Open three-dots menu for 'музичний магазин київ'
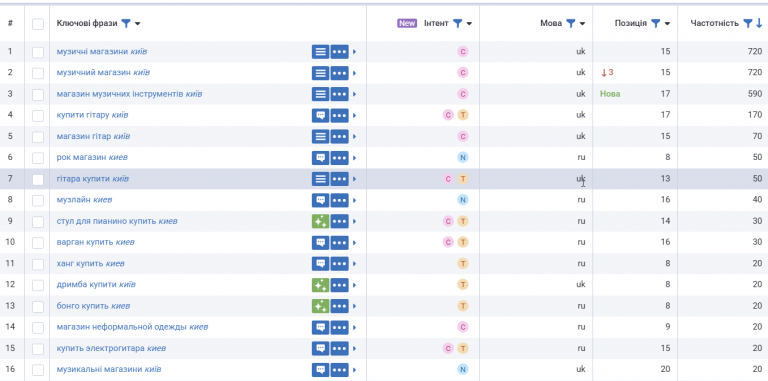This screenshot has height=381, width=768. click(339, 73)
